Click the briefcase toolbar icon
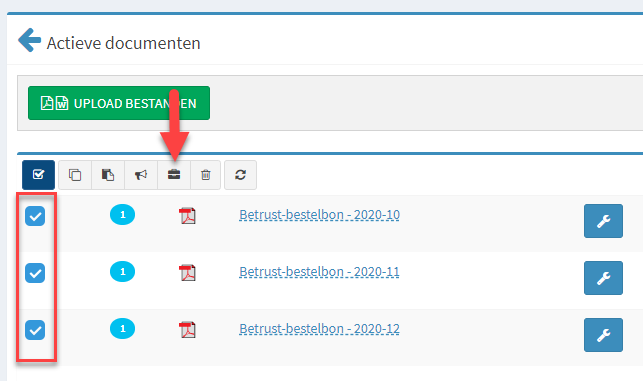 (x=174, y=175)
